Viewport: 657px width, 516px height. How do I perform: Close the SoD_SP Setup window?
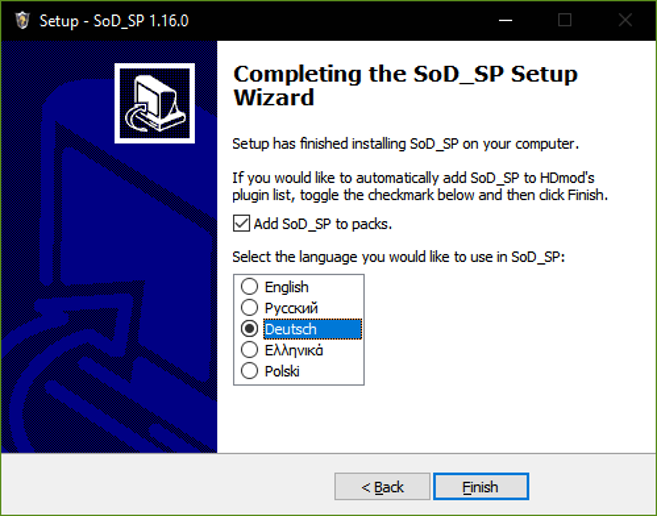[624, 20]
